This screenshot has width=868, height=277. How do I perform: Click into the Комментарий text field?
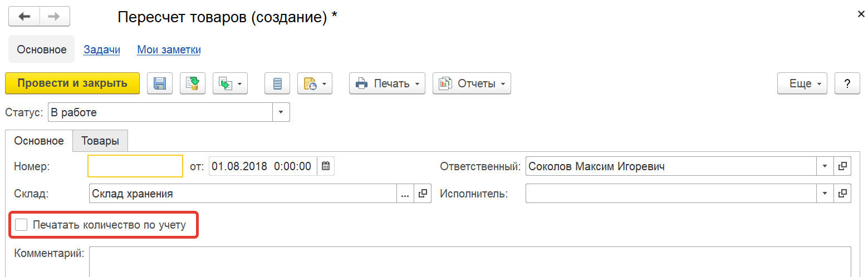[x=470, y=261]
